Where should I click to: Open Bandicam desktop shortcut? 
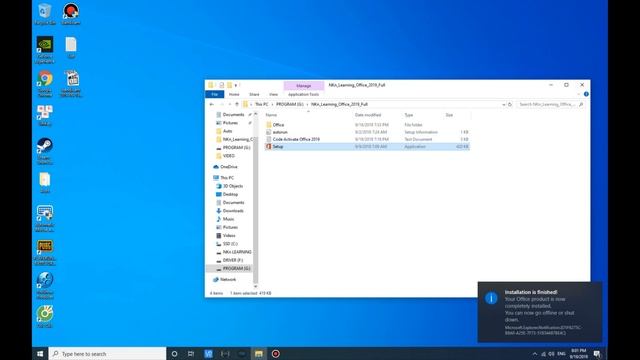point(71,14)
